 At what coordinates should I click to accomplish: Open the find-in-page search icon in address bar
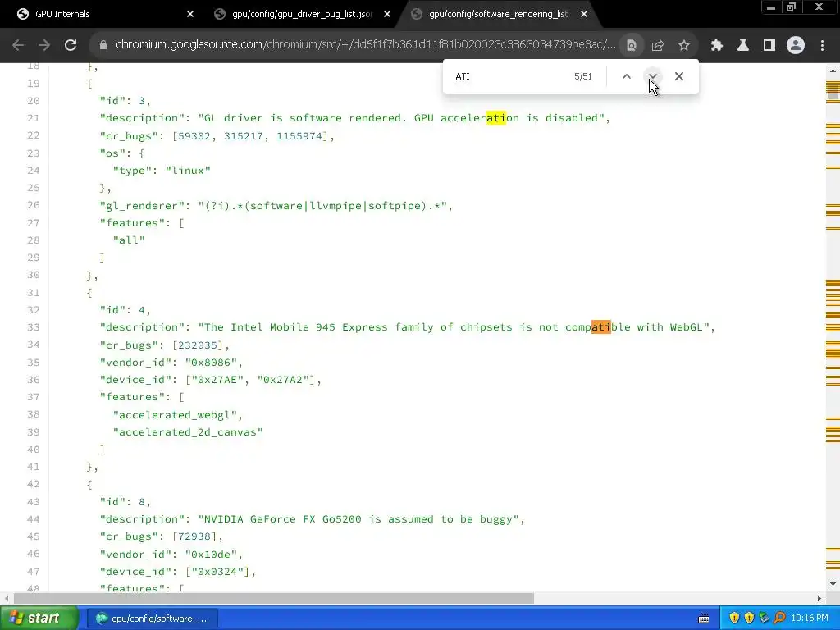coord(632,46)
